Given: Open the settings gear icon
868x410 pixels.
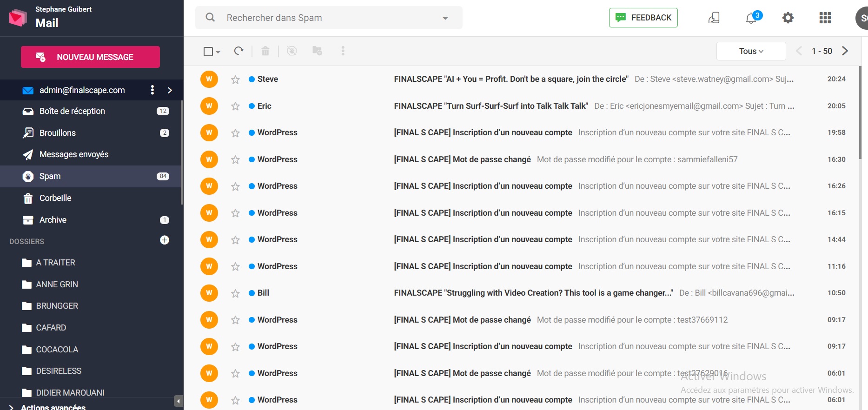Looking at the screenshot, I should (788, 18).
